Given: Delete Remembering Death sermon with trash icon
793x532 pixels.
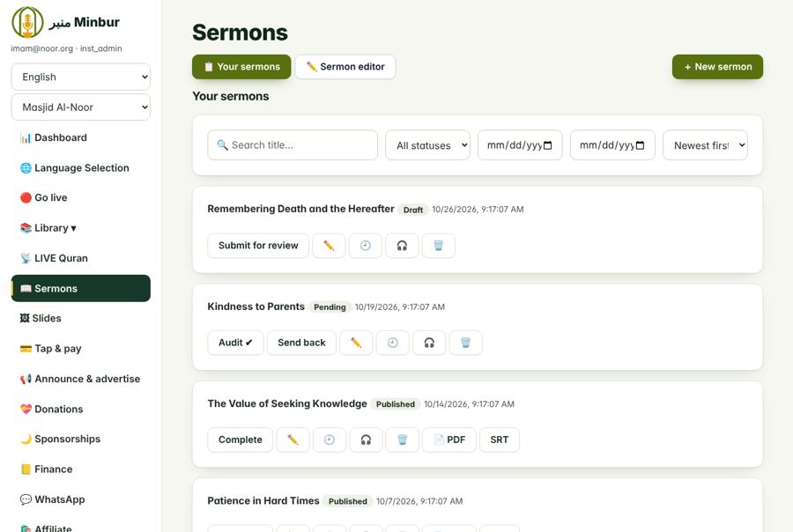Looking at the screenshot, I should [x=439, y=246].
